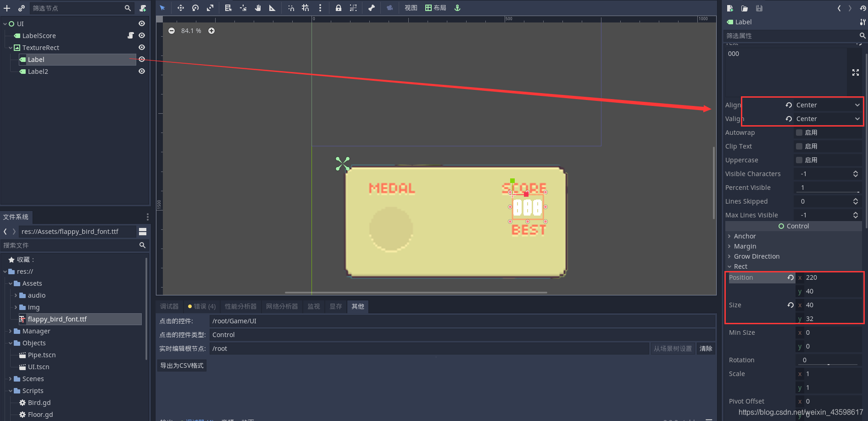Viewport: 868px width, 421px height.
Task: Load a resource with folder icon
Action: [x=745, y=8]
